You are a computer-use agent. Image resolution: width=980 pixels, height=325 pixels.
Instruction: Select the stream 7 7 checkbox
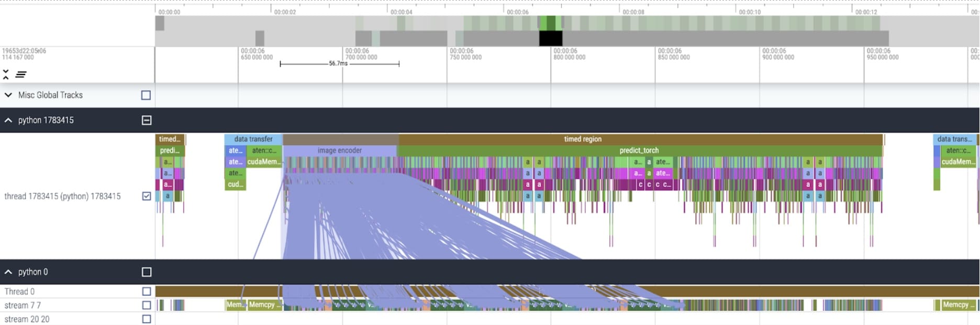pos(147,305)
